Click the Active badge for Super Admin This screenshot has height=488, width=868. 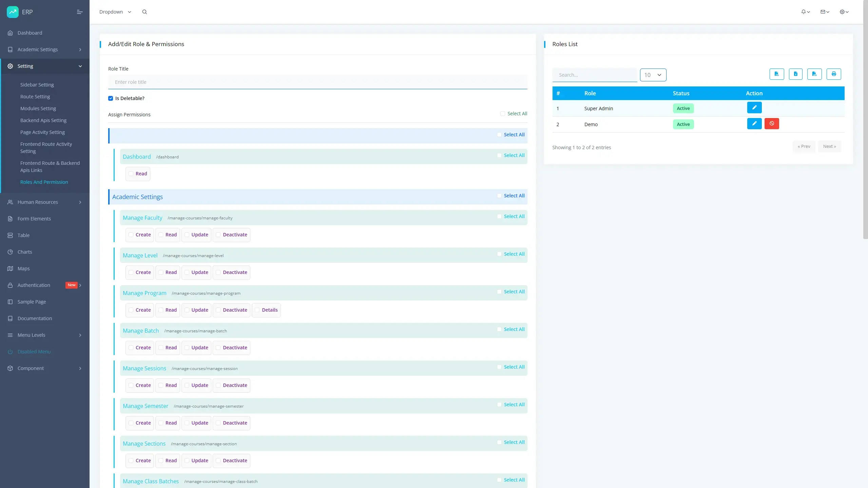(683, 109)
